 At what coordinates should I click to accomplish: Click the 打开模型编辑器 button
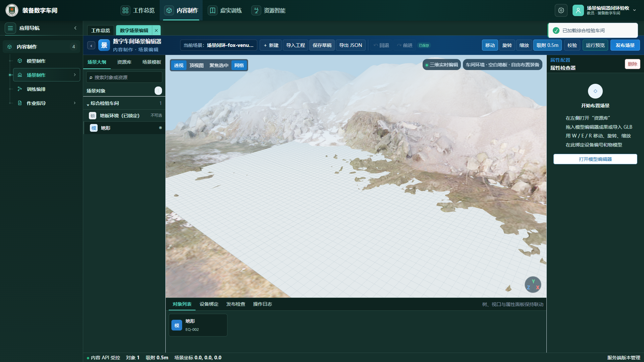[x=595, y=159]
